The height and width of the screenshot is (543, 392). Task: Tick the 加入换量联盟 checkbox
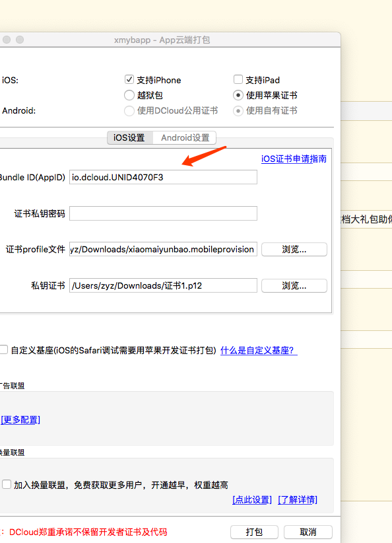7,484
